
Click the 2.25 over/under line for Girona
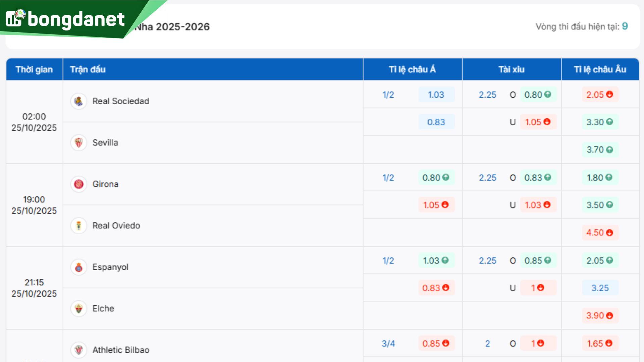(x=488, y=178)
